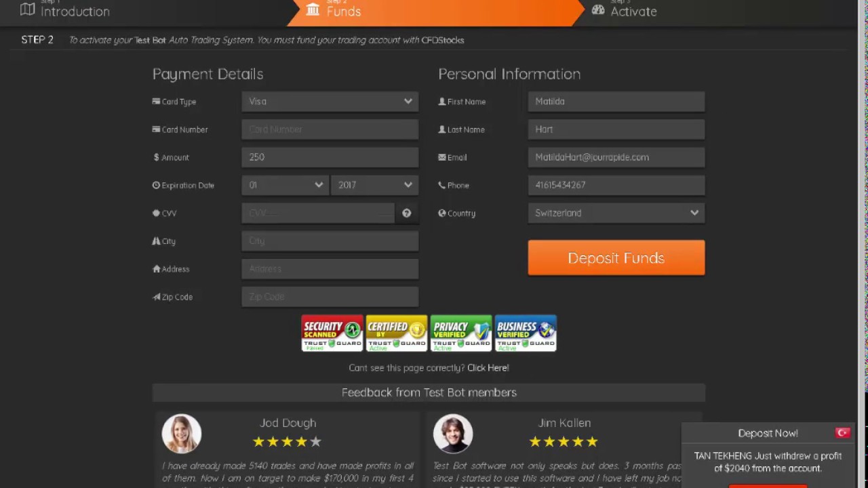Focus the CVV input field
This screenshot has width=868, height=488.
tap(318, 213)
